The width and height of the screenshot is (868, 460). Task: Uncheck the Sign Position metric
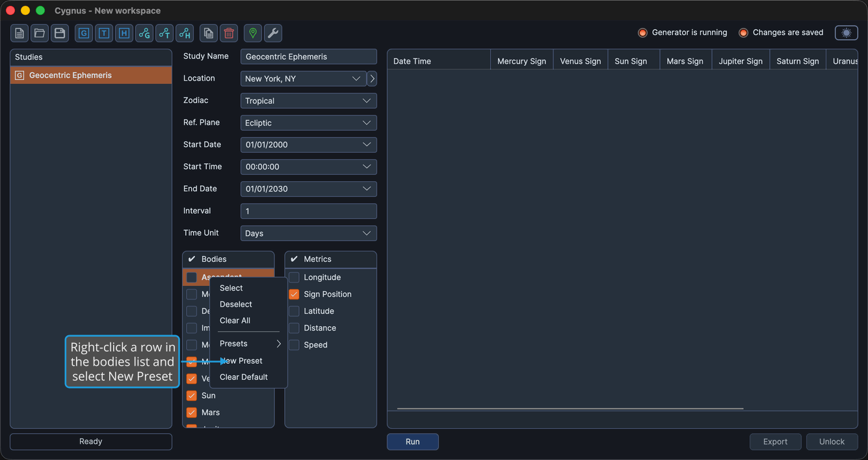[294, 294]
